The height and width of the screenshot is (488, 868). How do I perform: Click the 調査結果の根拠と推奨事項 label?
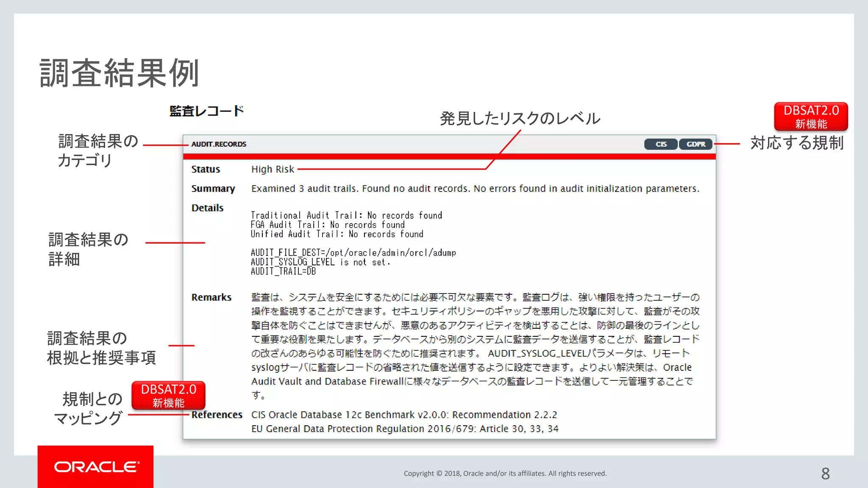[101, 348]
